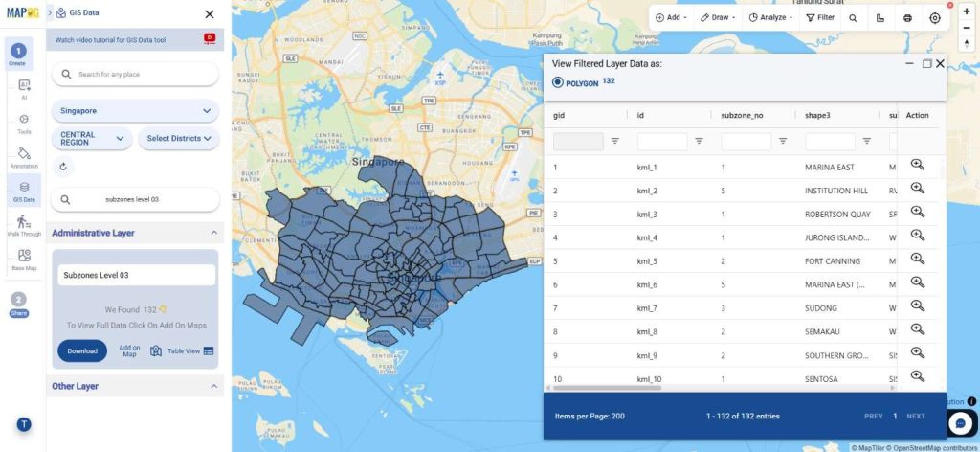Click the MAPOG logo
The height and width of the screenshot is (452, 980).
click(x=23, y=13)
